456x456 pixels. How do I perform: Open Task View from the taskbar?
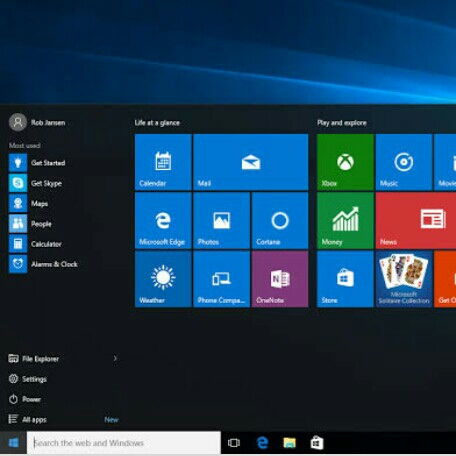tap(234, 443)
